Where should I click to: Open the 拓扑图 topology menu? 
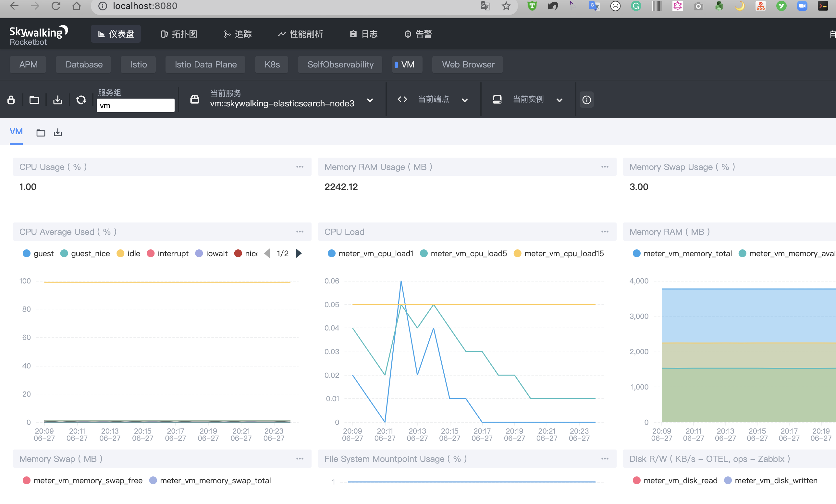[x=179, y=34]
